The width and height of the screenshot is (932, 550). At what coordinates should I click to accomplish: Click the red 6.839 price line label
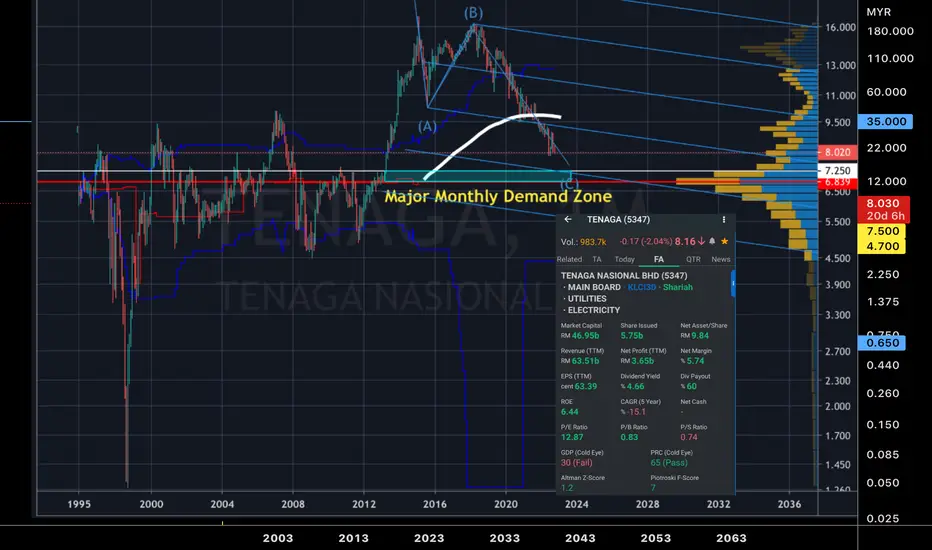(x=837, y=182)
